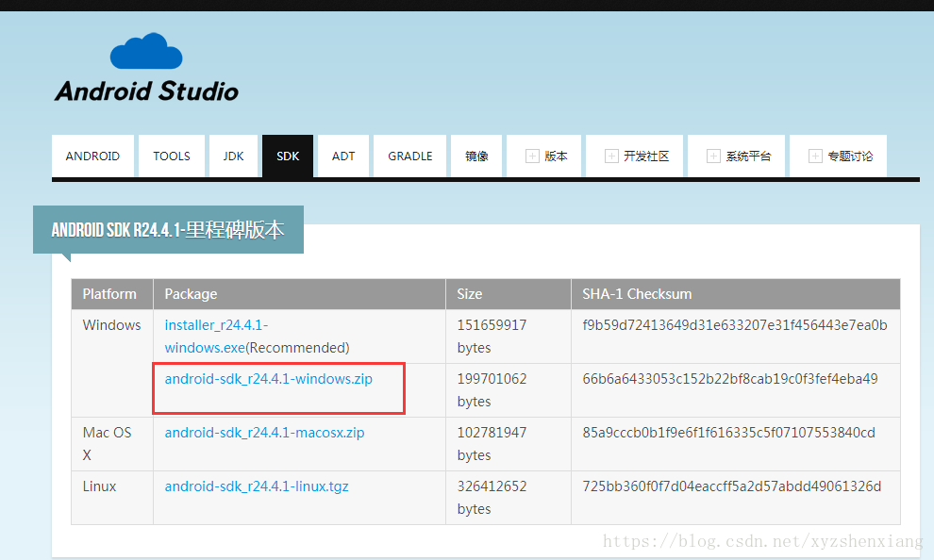Screen dimensions: 934x560
Task: Click the Size column header
Action: click(509, 294)
